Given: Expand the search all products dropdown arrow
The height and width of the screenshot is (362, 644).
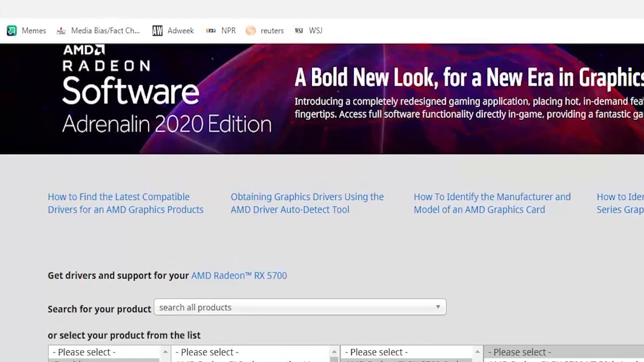Looking at the screenshot, I should click(x=438, y=307).
